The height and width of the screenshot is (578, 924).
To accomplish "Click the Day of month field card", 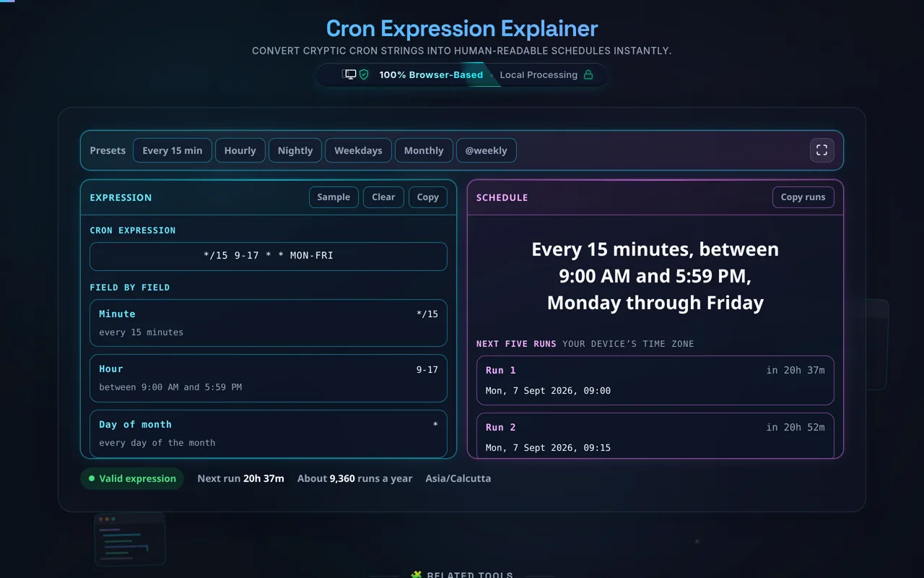I will coord(269,433).
